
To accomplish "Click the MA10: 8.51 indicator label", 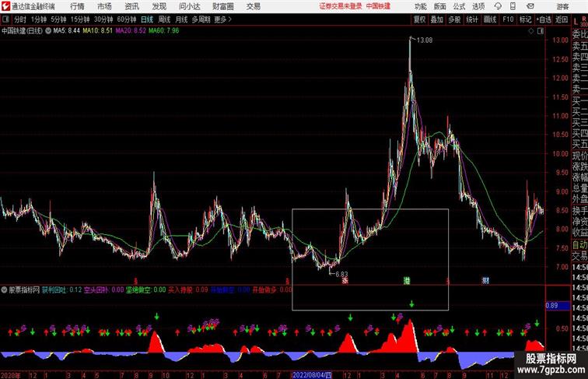I will [x=97, y=31].
